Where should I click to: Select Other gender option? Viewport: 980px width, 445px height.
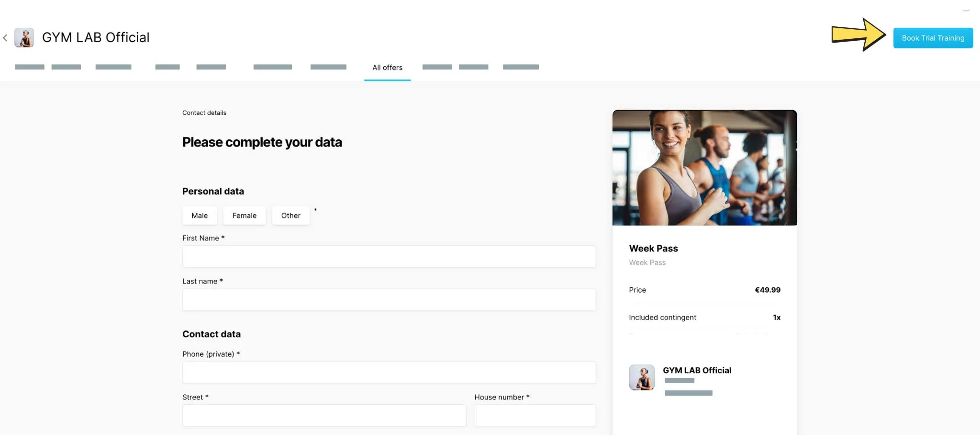point(290,216)
